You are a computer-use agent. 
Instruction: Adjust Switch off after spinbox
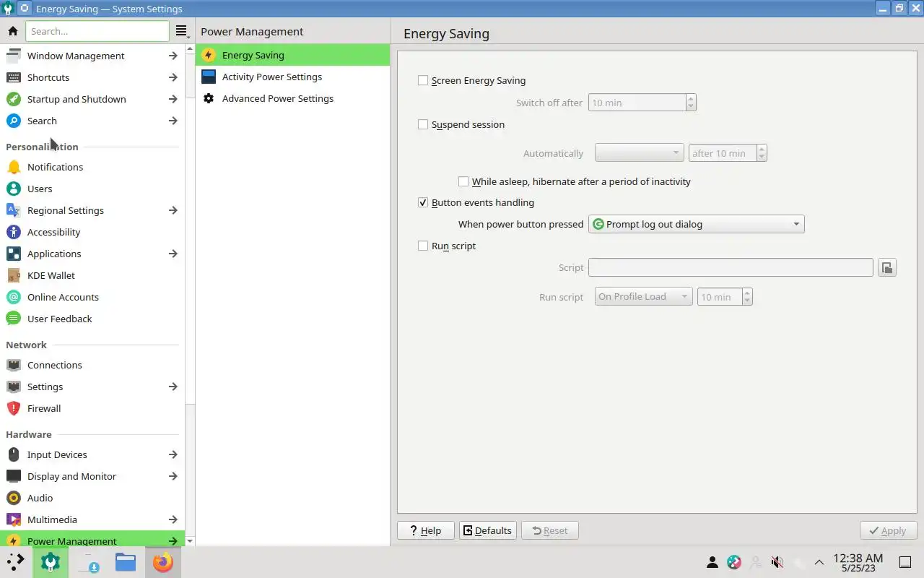pos(642,103)
